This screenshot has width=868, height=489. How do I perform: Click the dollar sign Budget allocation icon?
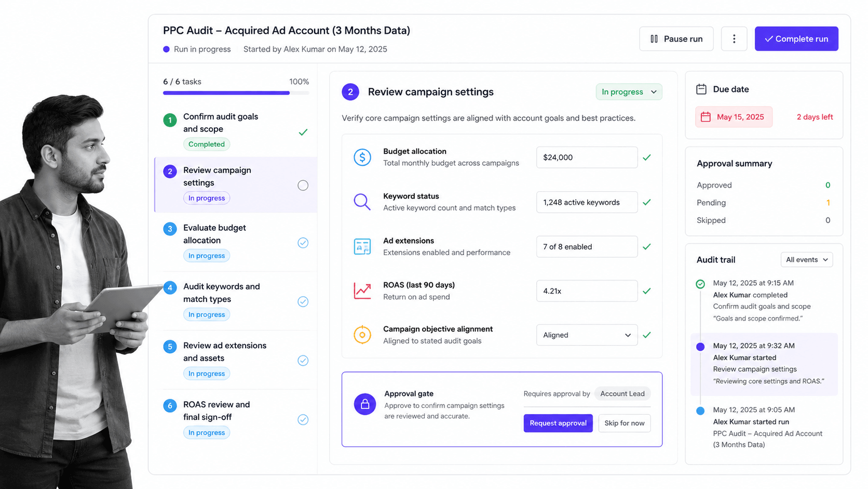362,157
